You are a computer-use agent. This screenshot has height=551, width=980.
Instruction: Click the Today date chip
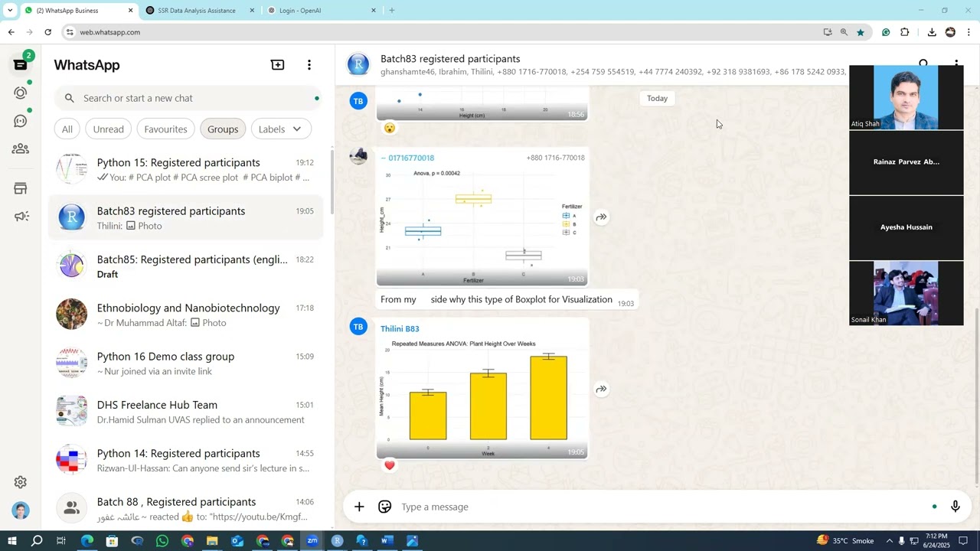[657, 98]
